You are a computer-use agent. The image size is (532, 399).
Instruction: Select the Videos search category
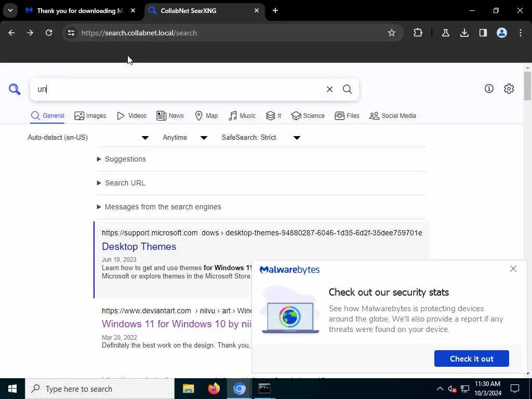(x=131, y=116)
